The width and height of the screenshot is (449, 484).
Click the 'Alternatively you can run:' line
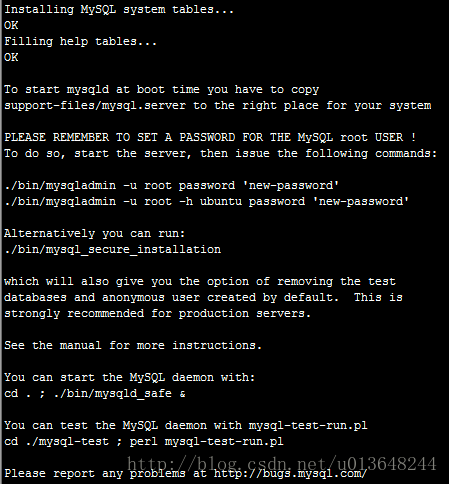coord(94,234)
